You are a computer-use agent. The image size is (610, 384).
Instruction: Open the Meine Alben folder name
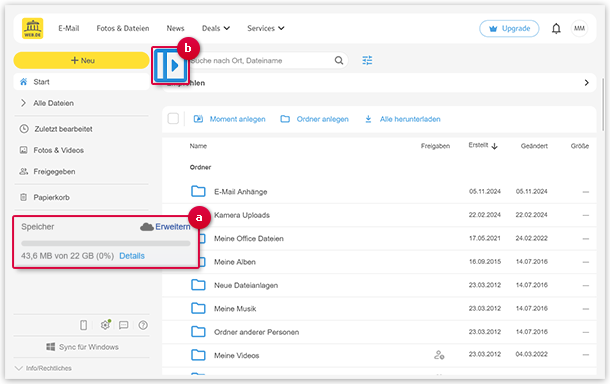coord(235,262)
